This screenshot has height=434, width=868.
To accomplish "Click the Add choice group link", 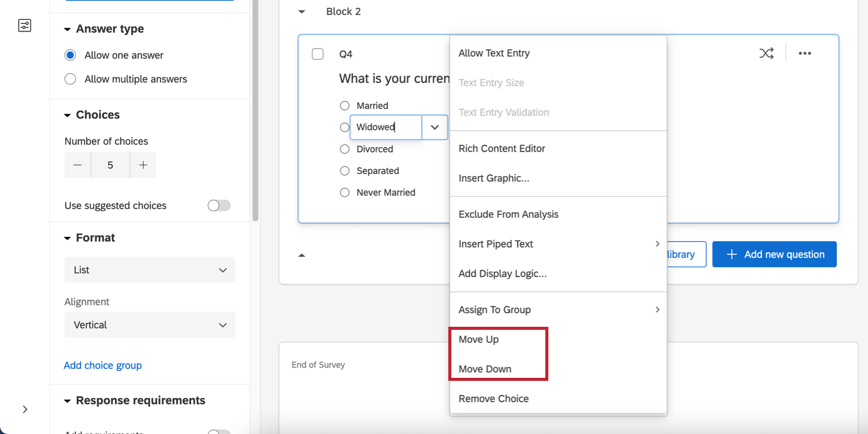I will tap(103, 366).
